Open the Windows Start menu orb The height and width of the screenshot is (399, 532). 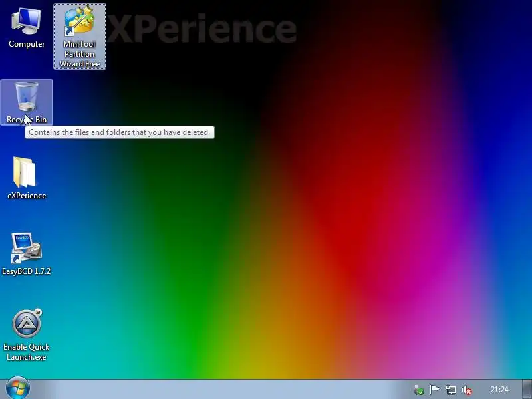point(18,388)
